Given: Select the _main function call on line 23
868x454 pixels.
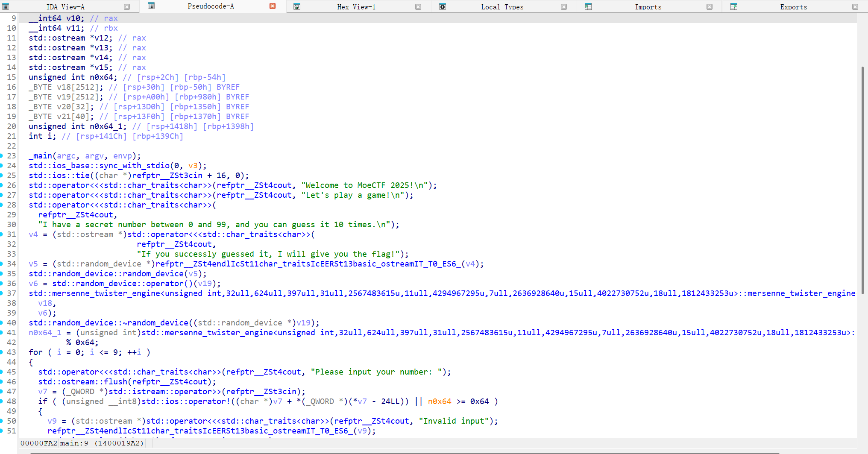Looking at the screenshot, I should [x=43, y=156].
